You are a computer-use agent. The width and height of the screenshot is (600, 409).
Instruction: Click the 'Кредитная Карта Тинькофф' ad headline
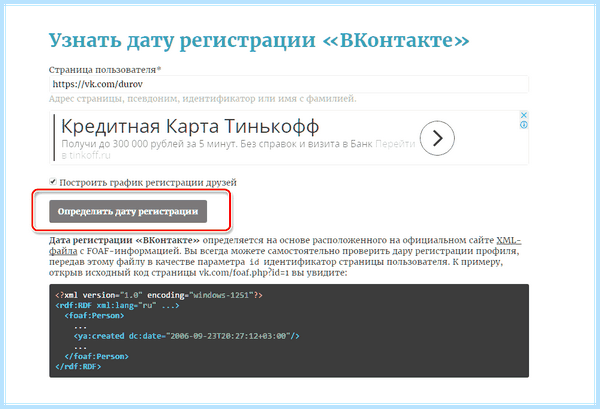click(190, 126)
